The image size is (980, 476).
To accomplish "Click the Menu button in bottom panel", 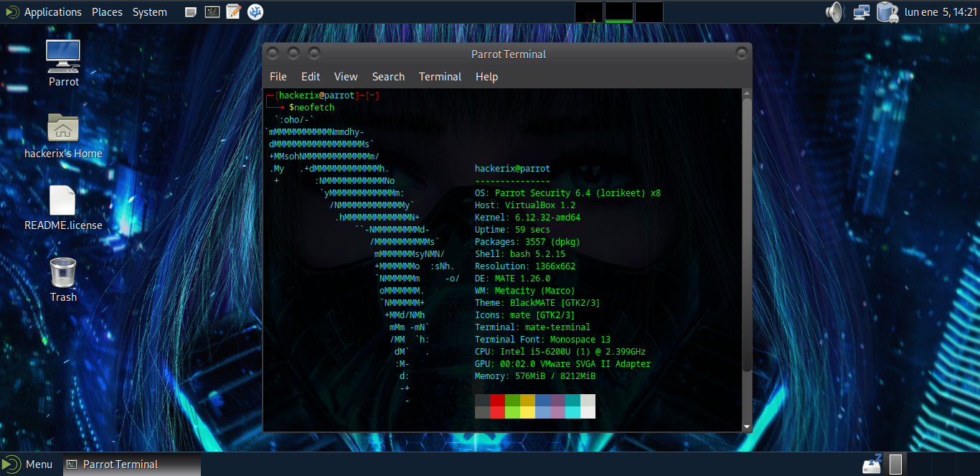I will tap(29, 465).
